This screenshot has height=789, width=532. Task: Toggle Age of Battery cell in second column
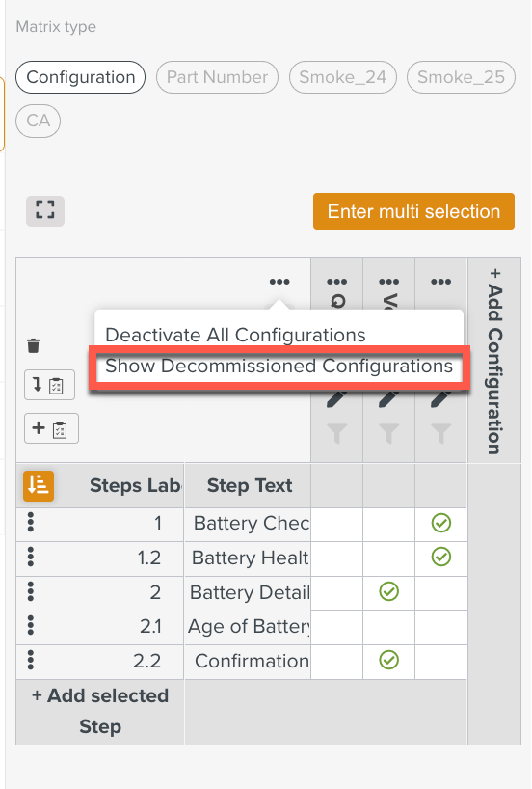pos(388,627)
